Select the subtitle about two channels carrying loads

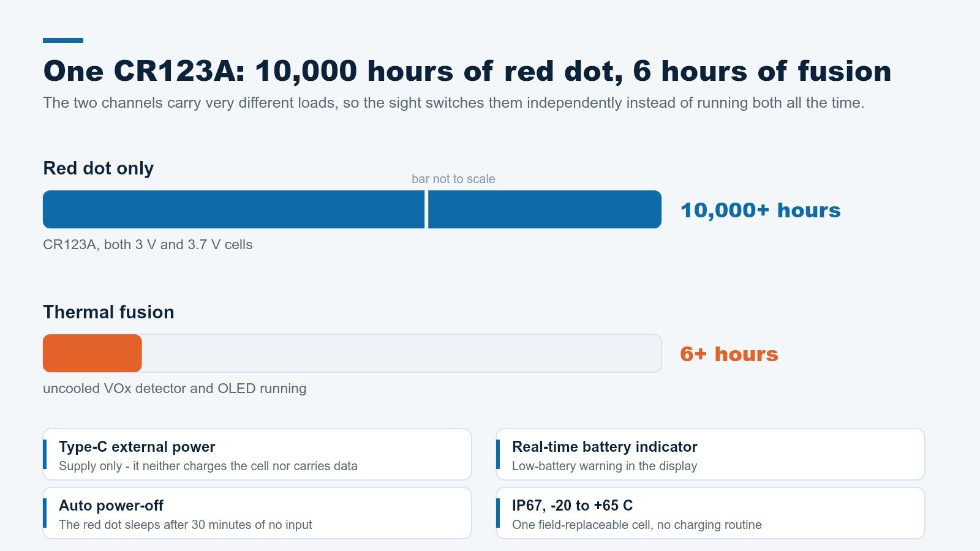point(453,103)
